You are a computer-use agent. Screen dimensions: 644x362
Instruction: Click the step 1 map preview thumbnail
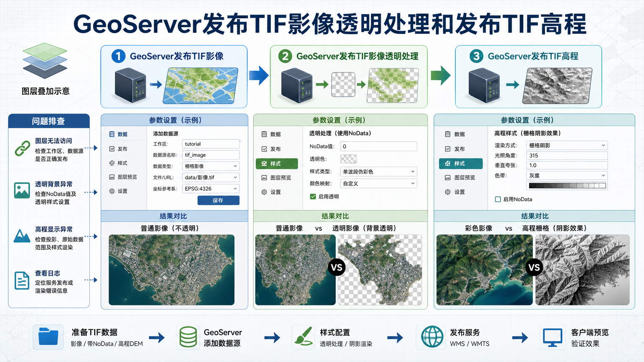(x=200, y=85)
